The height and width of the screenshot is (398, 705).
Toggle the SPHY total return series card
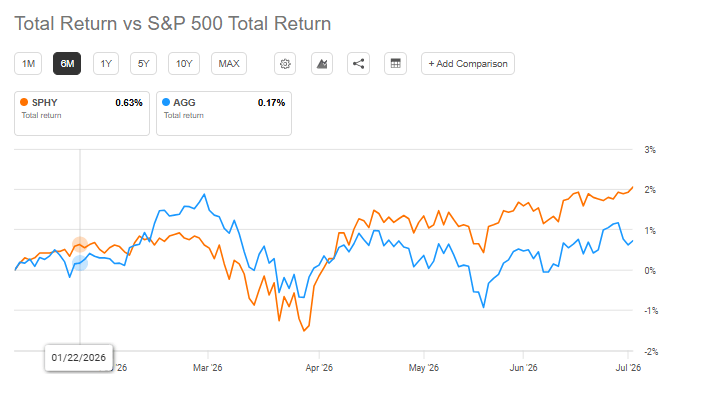pyautogui.click(x=82, y=113)
